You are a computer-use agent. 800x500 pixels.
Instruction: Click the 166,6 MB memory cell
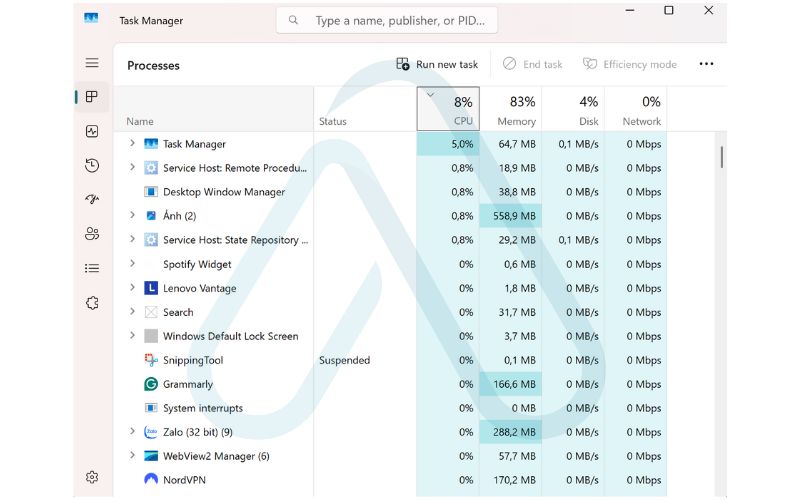click(511, 384)
